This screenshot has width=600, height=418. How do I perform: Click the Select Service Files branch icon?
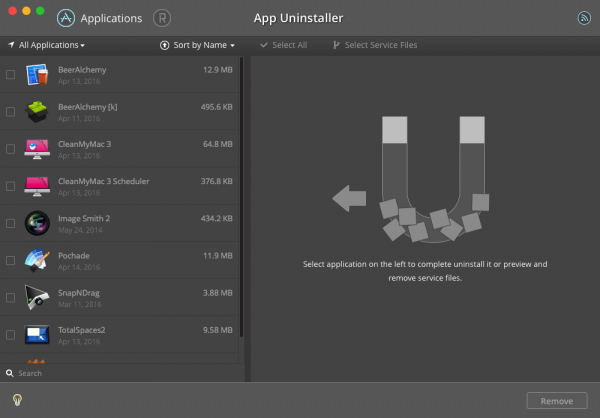[336, 45]
